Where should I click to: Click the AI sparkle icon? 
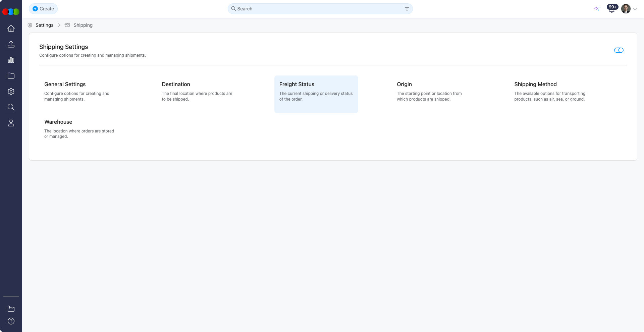point(597,9)
